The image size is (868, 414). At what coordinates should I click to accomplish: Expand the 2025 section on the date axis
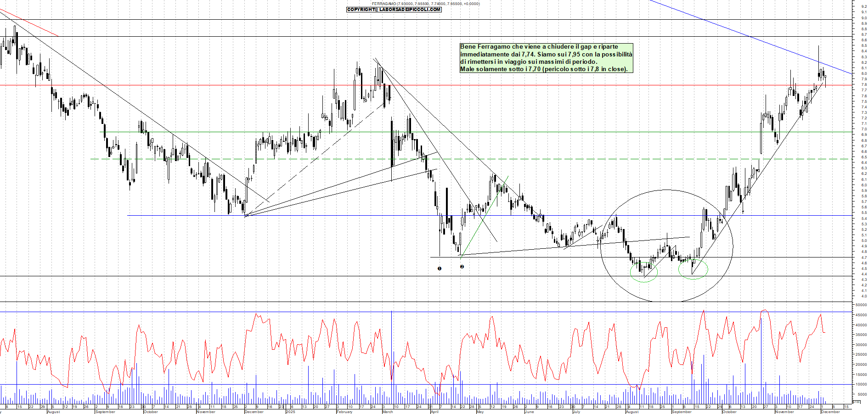click(x=291, y=412)
